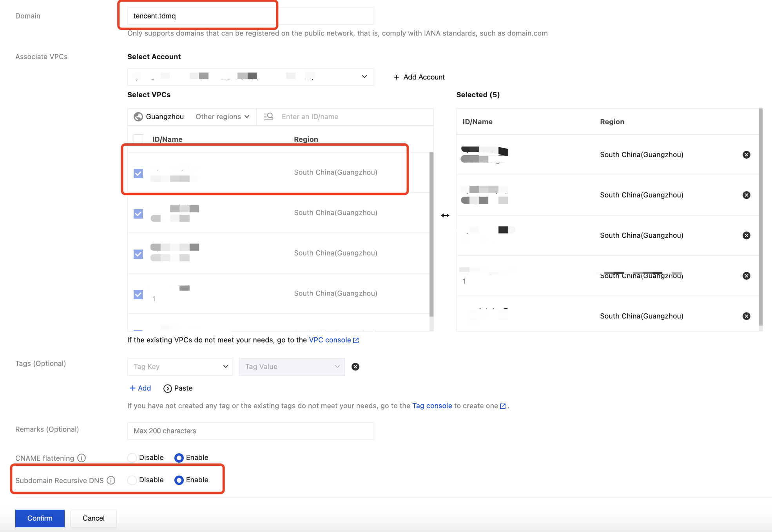The image size is (772, 532).
Task: Expand the Other regions dropdown
Action: [222, 117]
